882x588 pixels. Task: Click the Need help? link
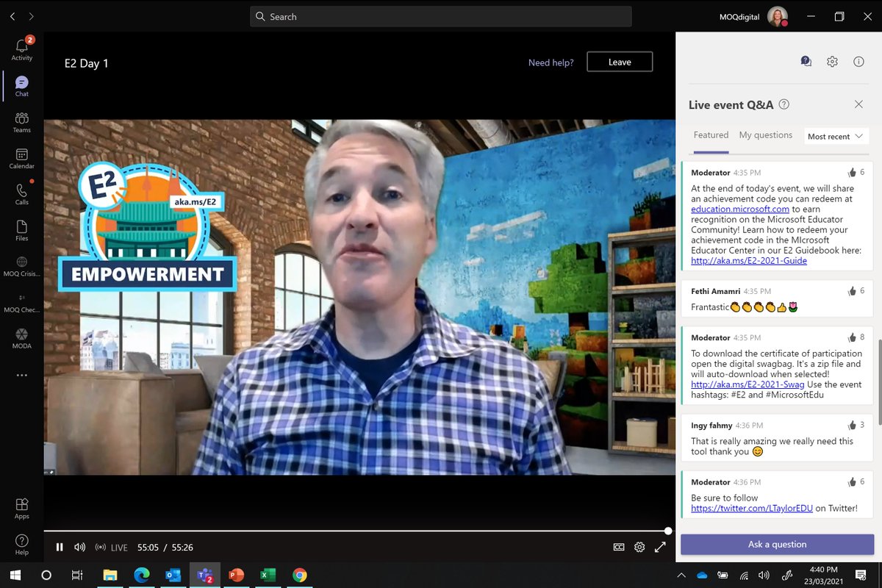[551, 62]
